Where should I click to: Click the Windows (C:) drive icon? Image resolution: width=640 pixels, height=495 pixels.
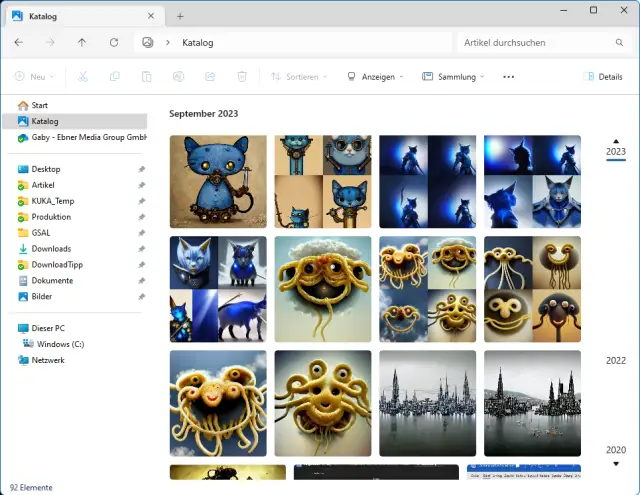tap(29, 344)
